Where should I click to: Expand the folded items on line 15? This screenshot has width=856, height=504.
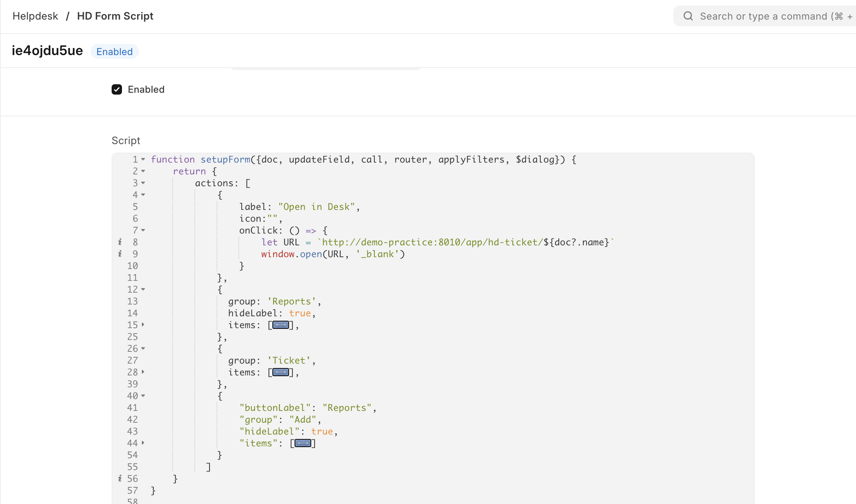click(143, 325)
